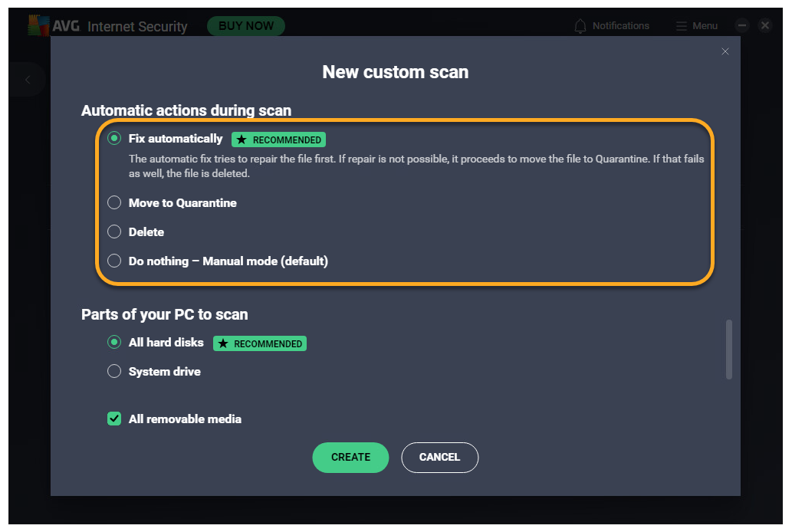The height and width of the screenshot is (532, 792).
Task: Select the Fix automatically radio option
Action: click(x=114, y=139)
